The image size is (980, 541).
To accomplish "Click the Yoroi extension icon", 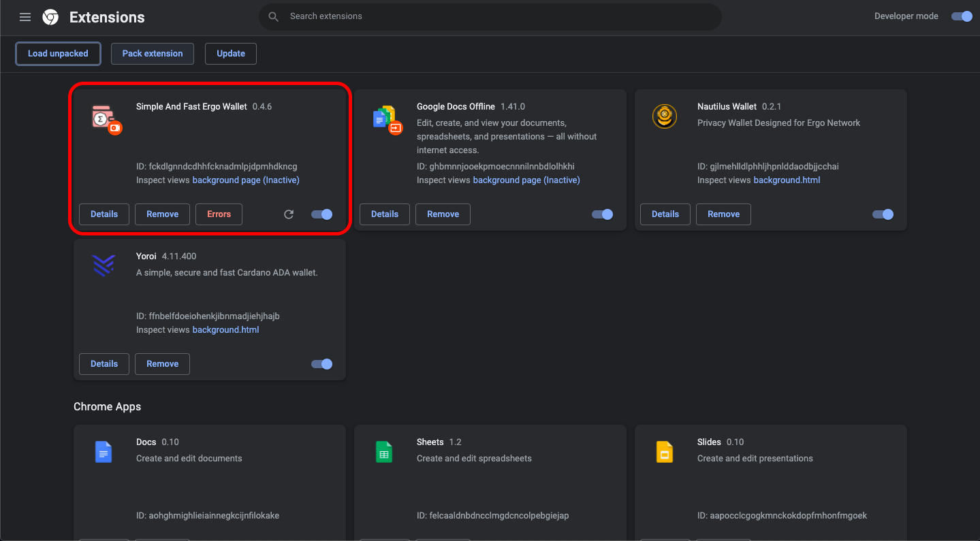I will tap(104, 265).
